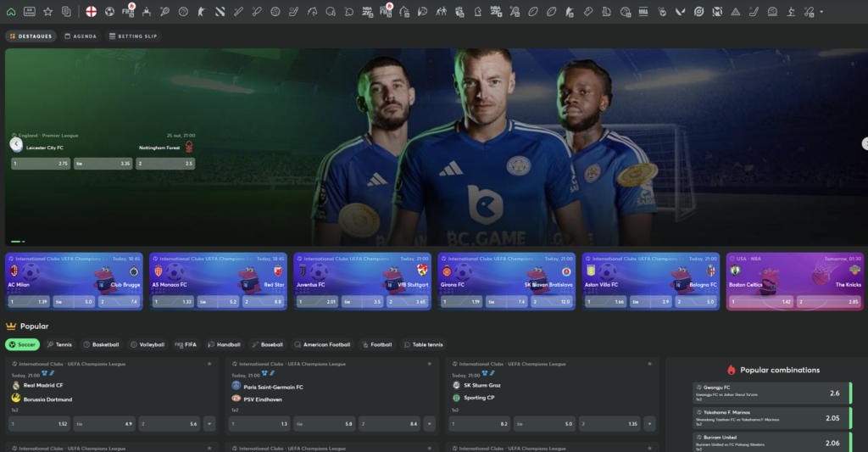Open Paris Saint-Germain FC match link
Screen dimensions: 868x452
click(x=274, y=388)
